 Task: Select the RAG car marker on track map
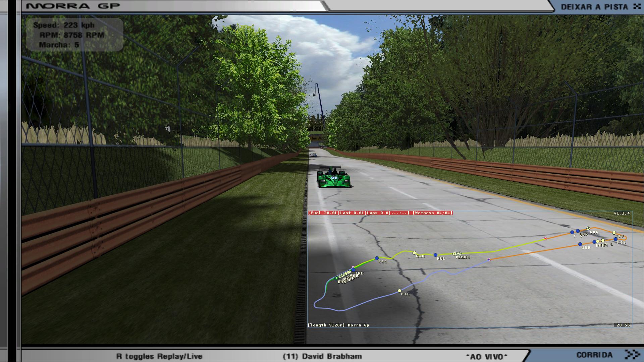[x=377, y=258]
